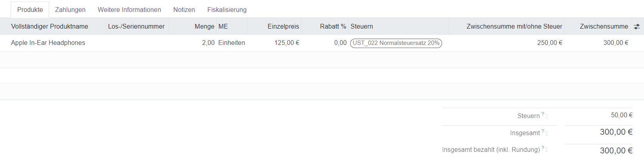644x159 pixels.
Task: Sort by Einzelpreis column header
Action: click(x=283, y=27)
